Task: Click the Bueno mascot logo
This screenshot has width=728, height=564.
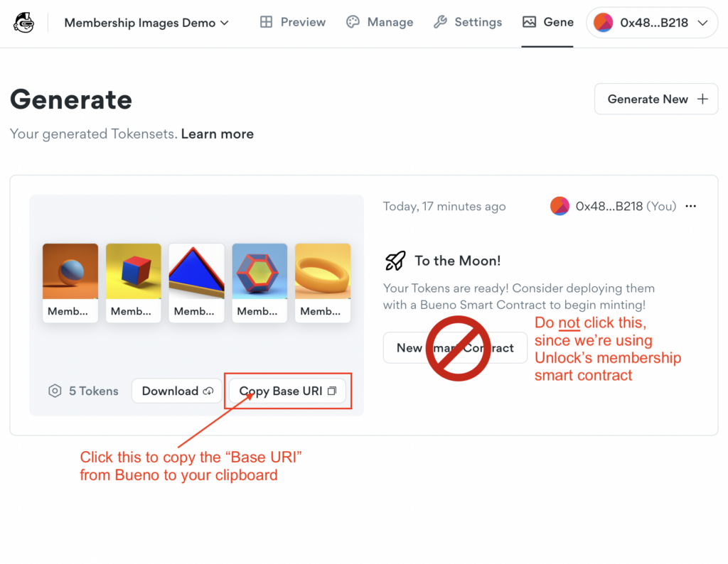Action: point(23,23)
